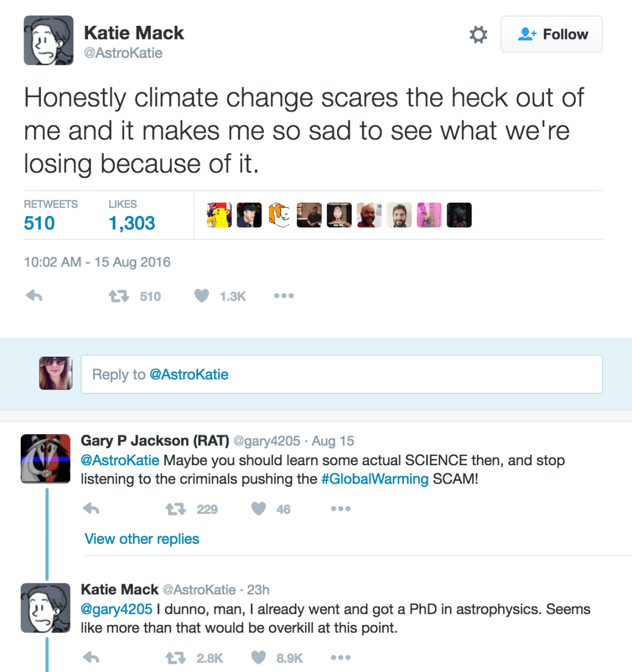Open more options on the main tweet
The height and width of the screenshot is (672, 632).
tap(284, 296)
